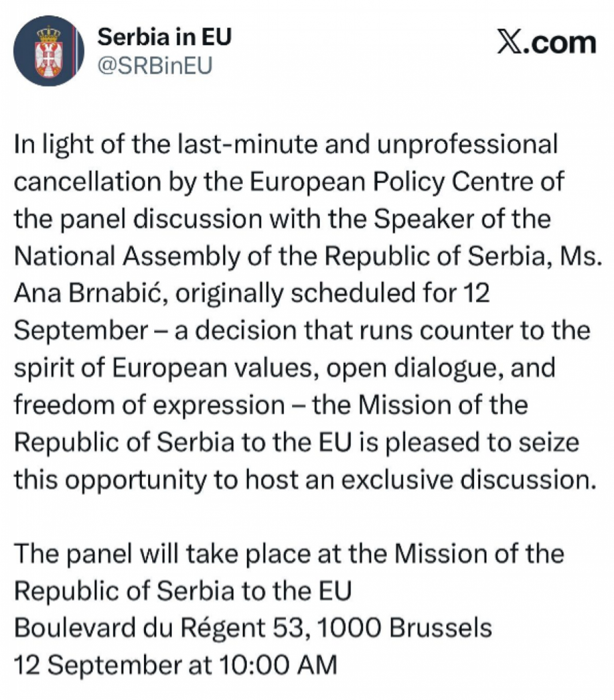
Task: Open the "Serbia in EU" display name
Action: point(164,37)
